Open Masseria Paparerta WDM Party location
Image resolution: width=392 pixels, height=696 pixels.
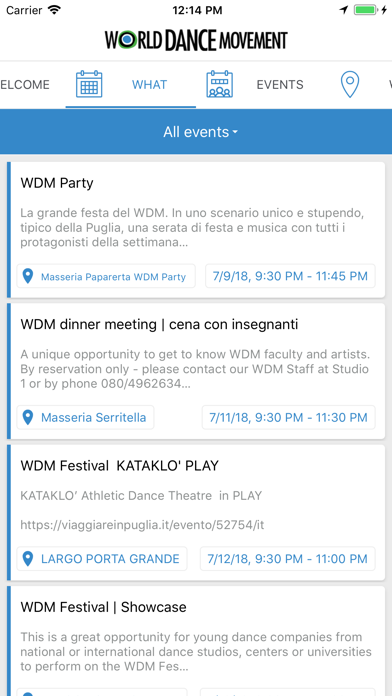tap(106, 276)
